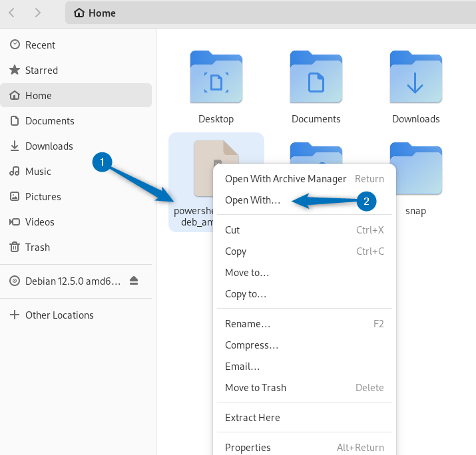
Task: Select Rename… from the context menu
Action: (x=248, y=324)
